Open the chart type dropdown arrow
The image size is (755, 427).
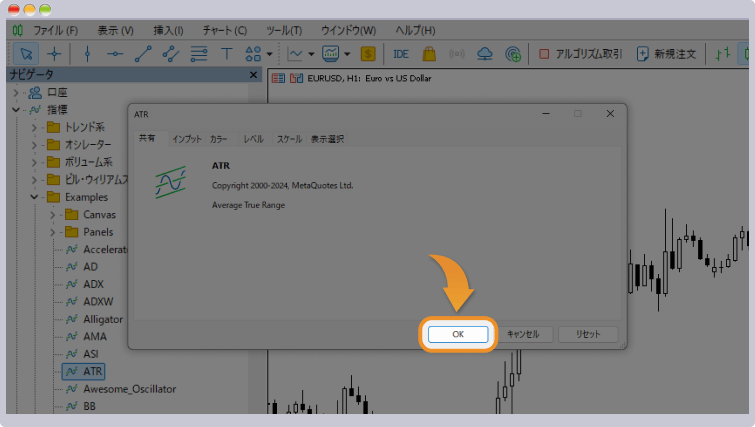[312, 54]
